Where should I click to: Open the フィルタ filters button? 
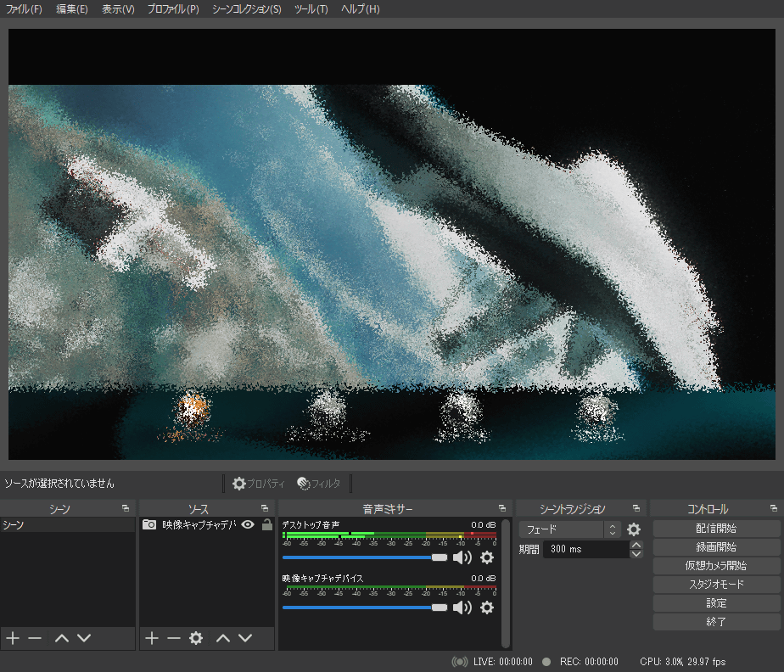point(319,484)
